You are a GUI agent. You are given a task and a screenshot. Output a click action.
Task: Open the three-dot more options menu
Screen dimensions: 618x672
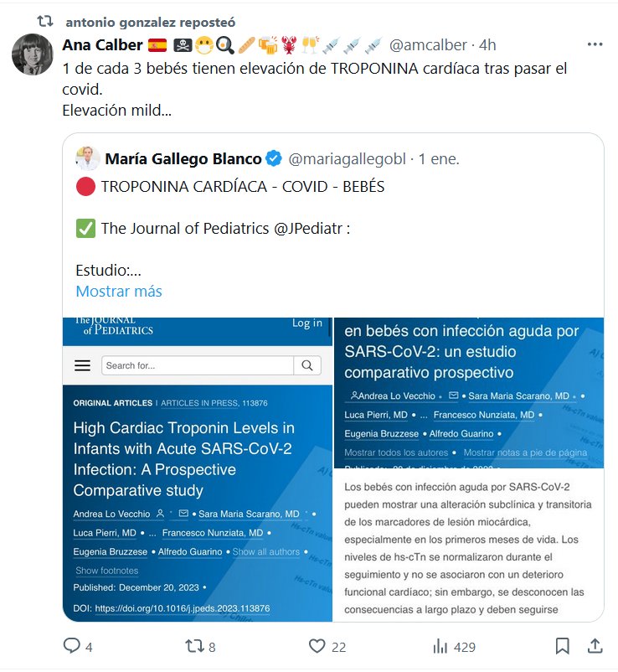click(595, 44)
